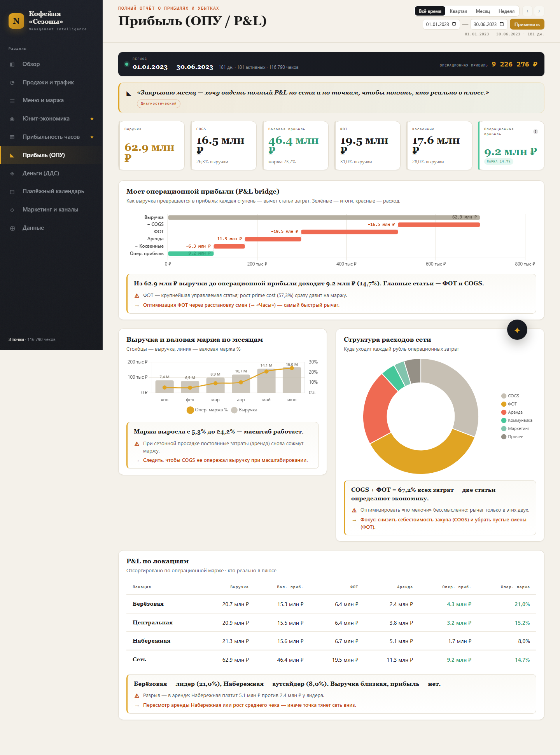Open the Платёжный календарь section
This screenshot has height=755, width=560.
(x=51, y=191)
